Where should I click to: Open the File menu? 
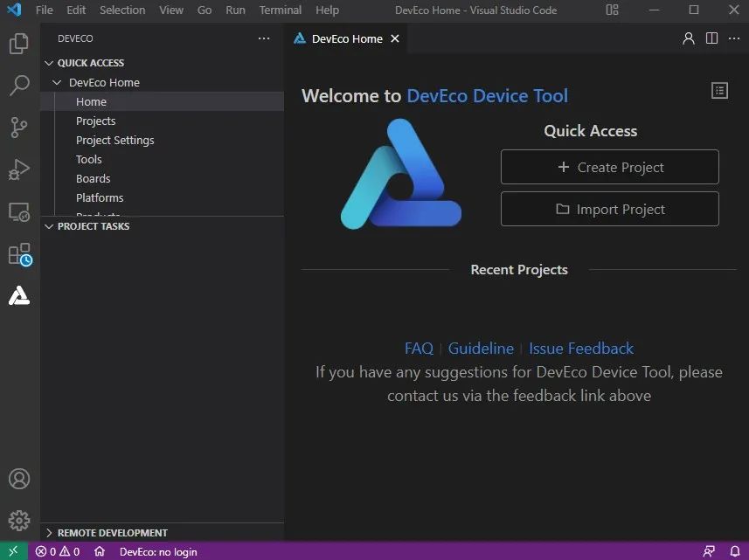point(45,10)
